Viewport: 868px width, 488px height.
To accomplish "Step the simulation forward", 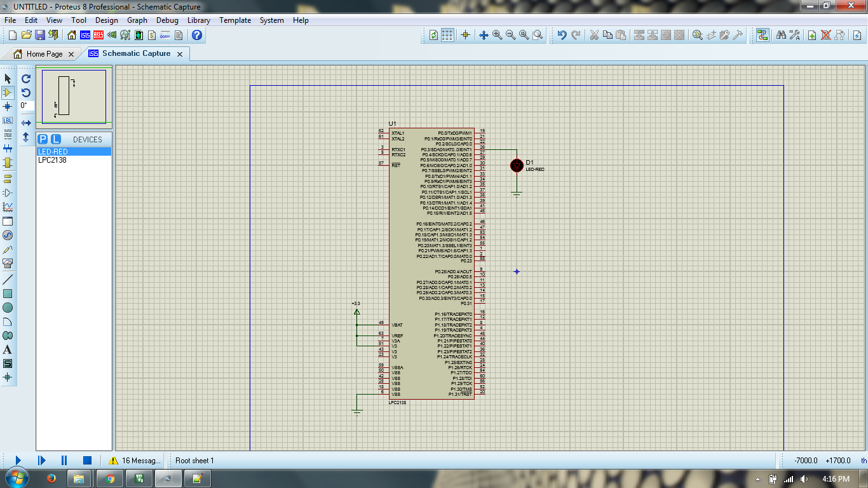I will [x=41, y=460].
